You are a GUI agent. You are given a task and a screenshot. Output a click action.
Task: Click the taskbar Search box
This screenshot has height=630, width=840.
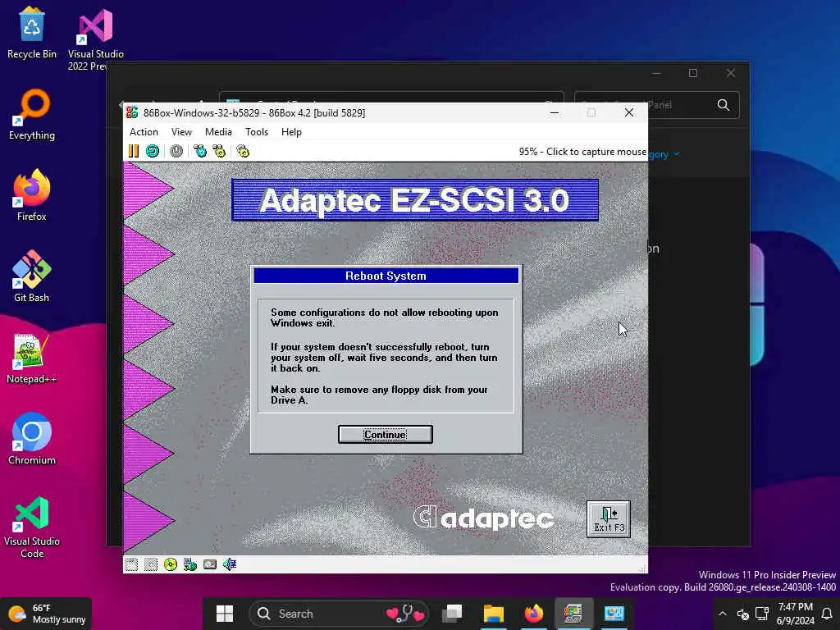pyautogui.click(x=339, y=614)
